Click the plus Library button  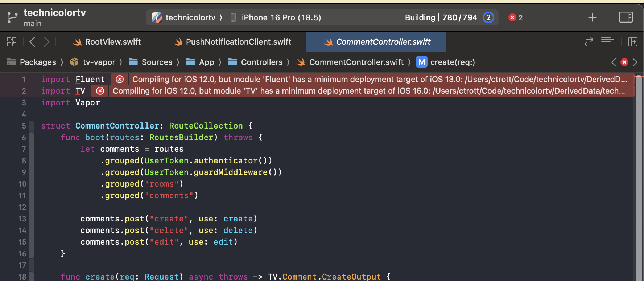[592, 17]
